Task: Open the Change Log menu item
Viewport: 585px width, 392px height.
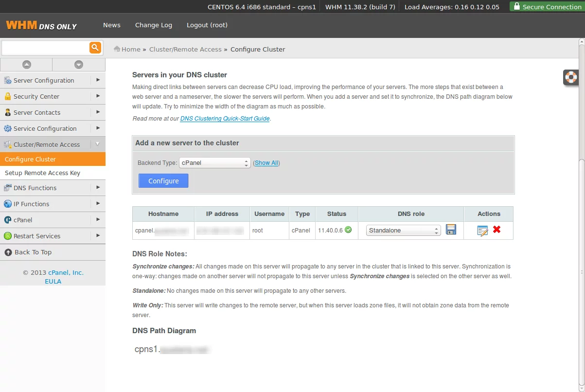Action: pyautogui.click(x=154, y=25)
